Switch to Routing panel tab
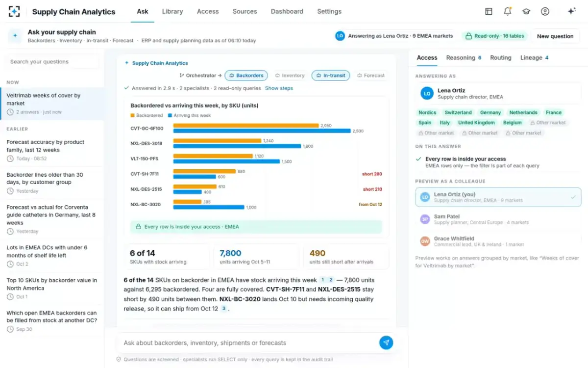The height and width of the screenshot is (368, 588). click(501, 58)
